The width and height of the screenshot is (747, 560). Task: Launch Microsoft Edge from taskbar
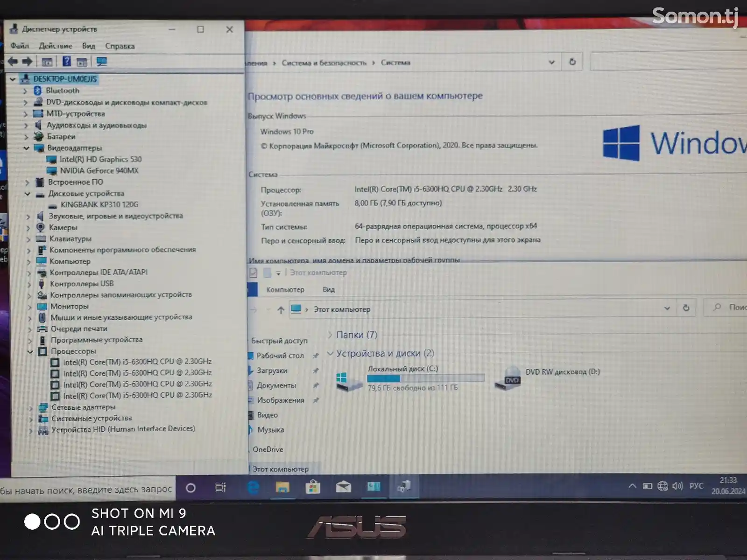pyautogui.click(x=253, y=487)
